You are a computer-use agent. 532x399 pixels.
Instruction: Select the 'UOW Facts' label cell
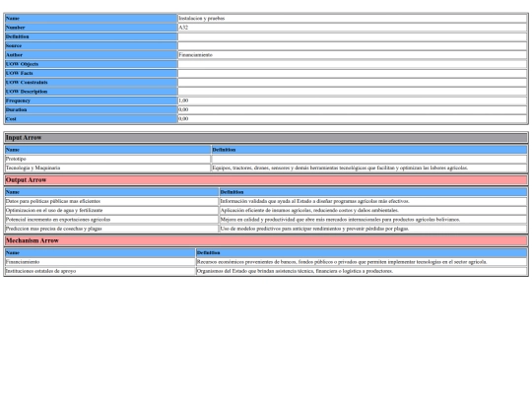tap(91, 73)
